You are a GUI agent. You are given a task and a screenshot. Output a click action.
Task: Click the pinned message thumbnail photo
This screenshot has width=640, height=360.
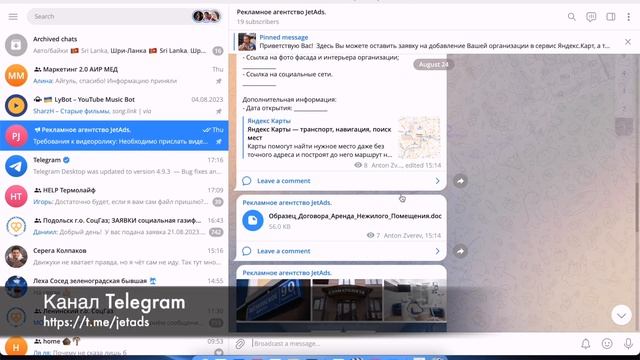(x=247, y=42)
